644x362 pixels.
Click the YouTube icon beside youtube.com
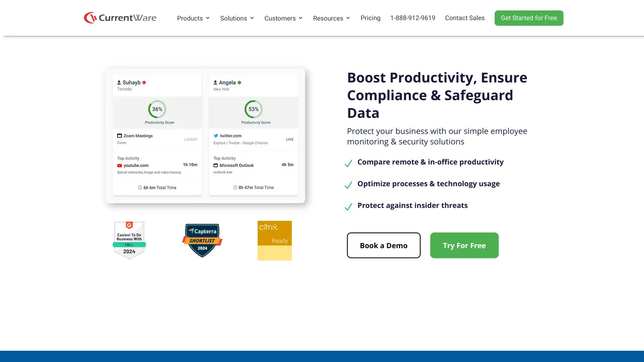tap(120, 166)
